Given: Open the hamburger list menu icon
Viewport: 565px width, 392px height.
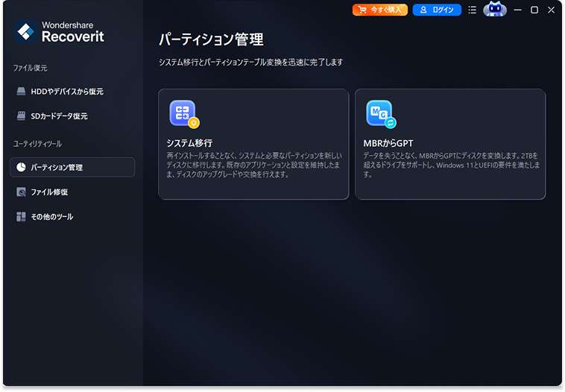Looking at the screenshot, I should (472, 10).
